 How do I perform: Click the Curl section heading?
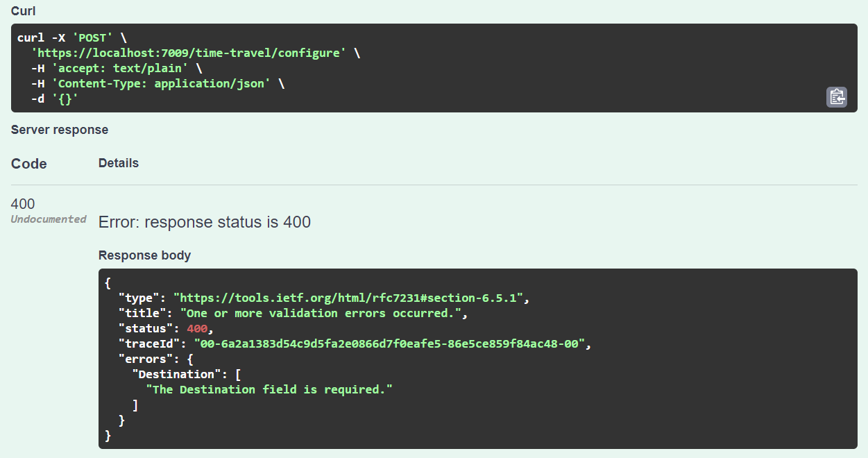click(x=24, y=11)
